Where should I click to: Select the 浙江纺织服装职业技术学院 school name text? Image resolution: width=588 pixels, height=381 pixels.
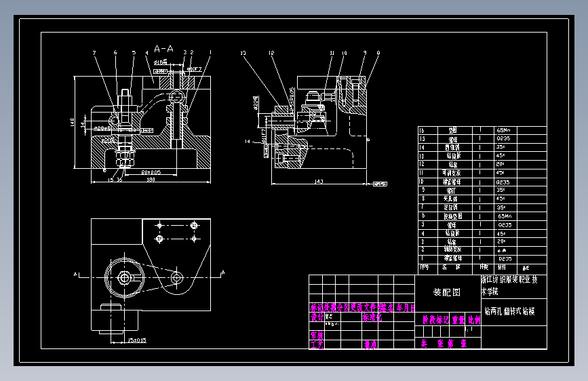pyautogui.click(x=509, y=285)
